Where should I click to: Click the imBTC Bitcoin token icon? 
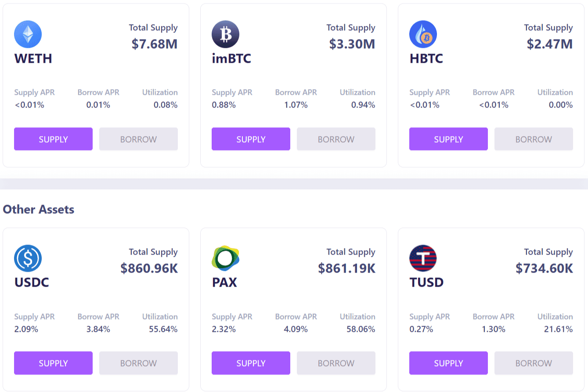tap(225, 34)
